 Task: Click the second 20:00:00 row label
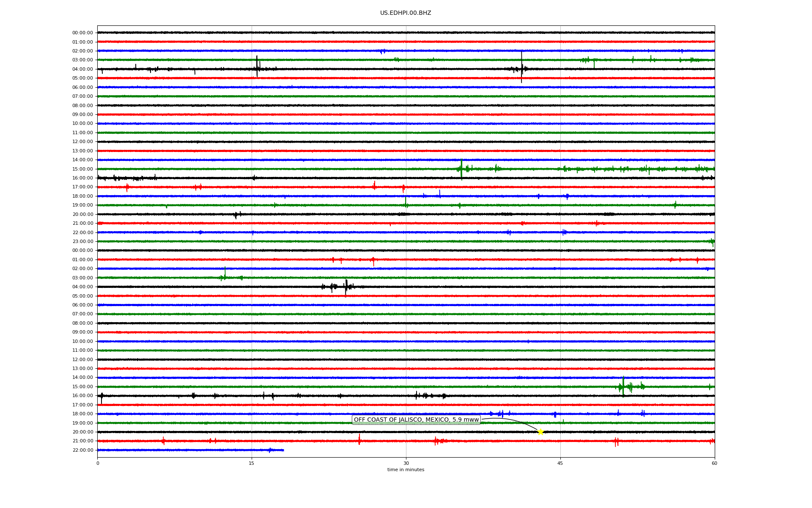82,432
